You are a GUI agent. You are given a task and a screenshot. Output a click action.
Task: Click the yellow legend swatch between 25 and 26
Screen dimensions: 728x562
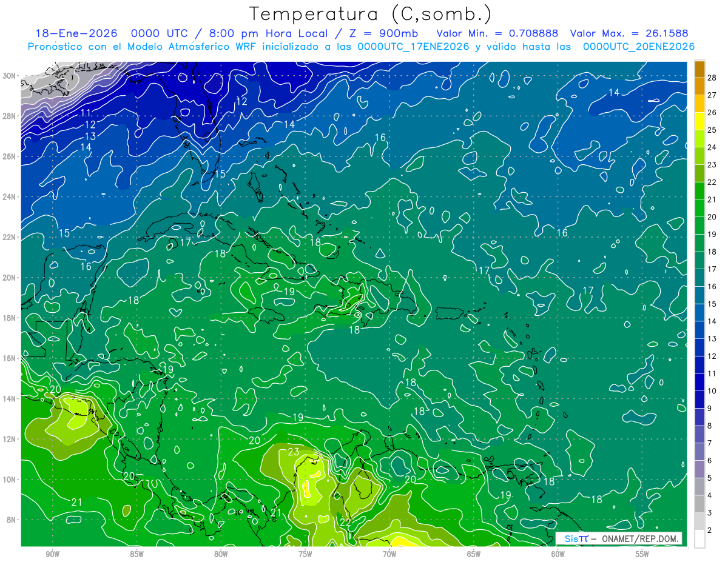(x=699, y=121)
